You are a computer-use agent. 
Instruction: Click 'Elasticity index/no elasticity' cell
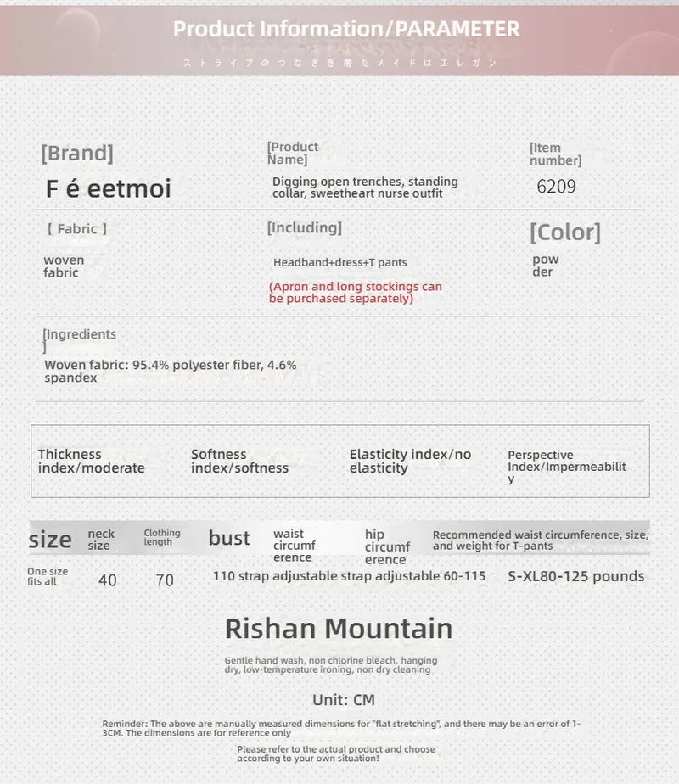pyautogui.click(x=410, y=461)
